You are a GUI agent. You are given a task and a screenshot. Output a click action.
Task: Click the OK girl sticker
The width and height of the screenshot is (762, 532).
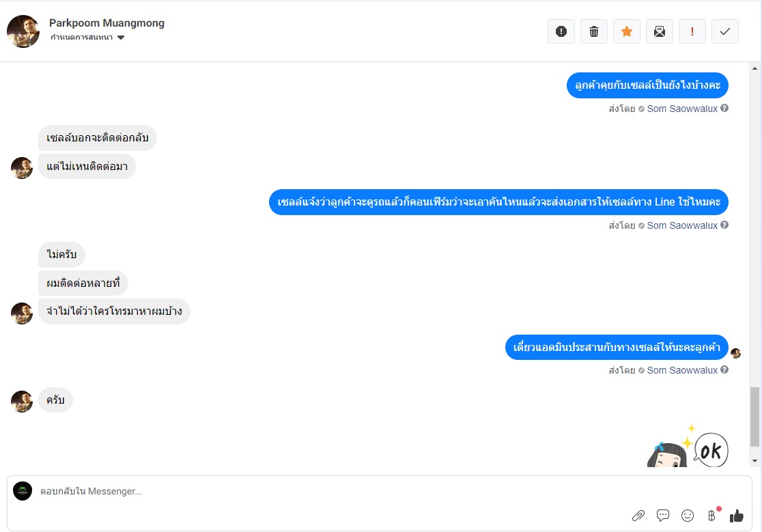(688, 448)
